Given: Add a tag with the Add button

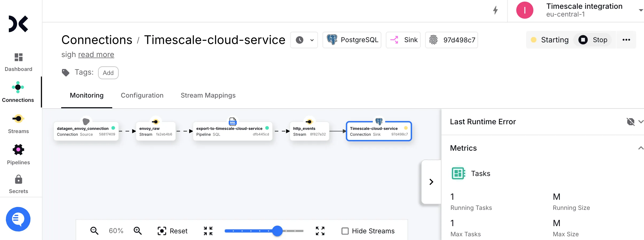Looking at the screenshot, I should [108, 73].
